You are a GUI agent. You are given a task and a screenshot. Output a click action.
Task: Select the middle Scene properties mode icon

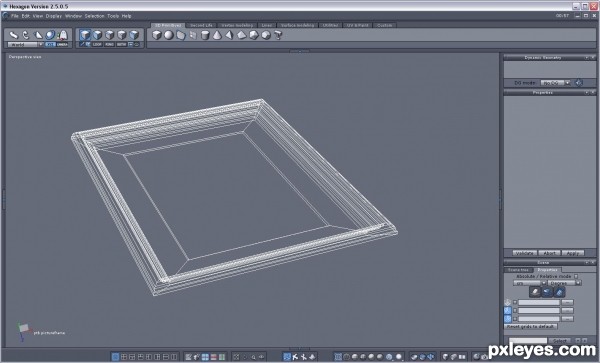tap(547, 292)
